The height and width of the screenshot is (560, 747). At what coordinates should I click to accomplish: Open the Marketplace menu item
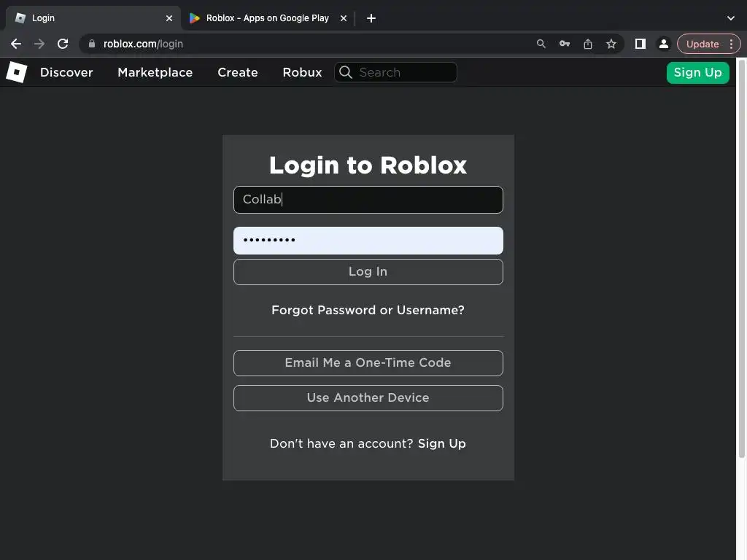pyautogui.click(x=155, y=72)
